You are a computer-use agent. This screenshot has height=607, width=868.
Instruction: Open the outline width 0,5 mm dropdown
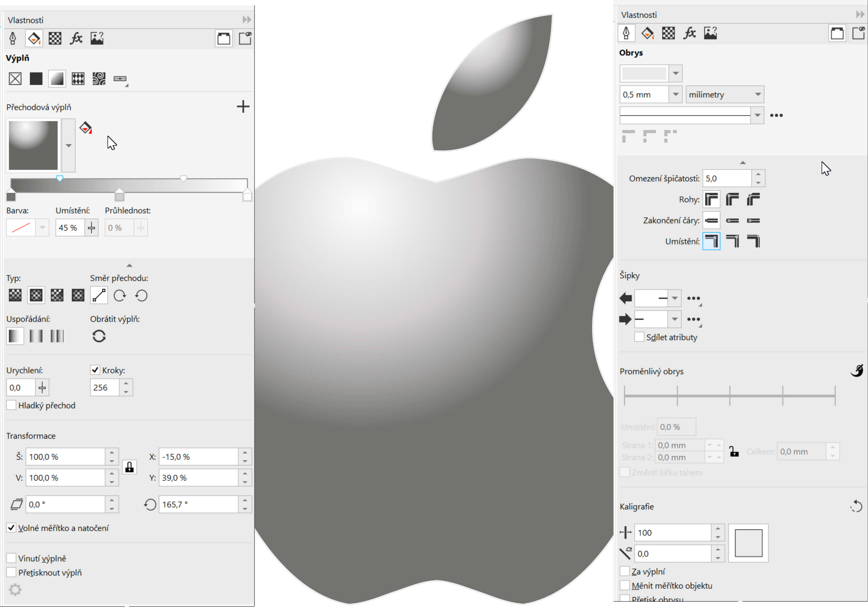click(x=675, y=95)
